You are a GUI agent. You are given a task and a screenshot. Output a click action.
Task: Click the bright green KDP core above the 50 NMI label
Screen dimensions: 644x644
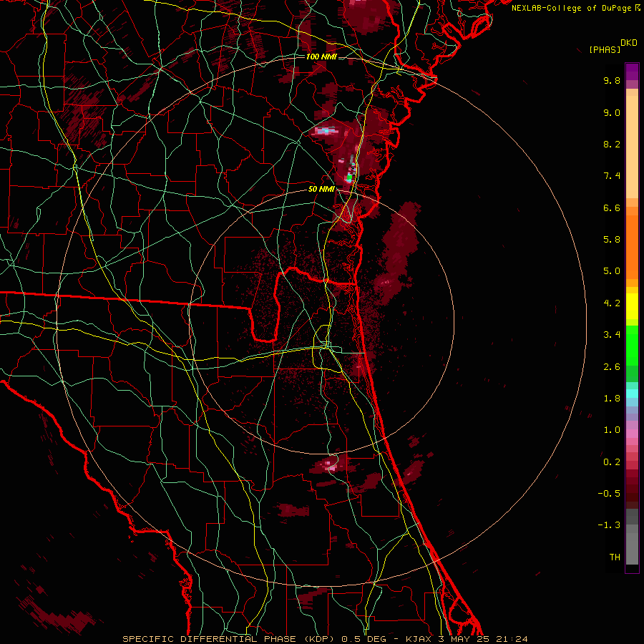(x=349, y=178)
